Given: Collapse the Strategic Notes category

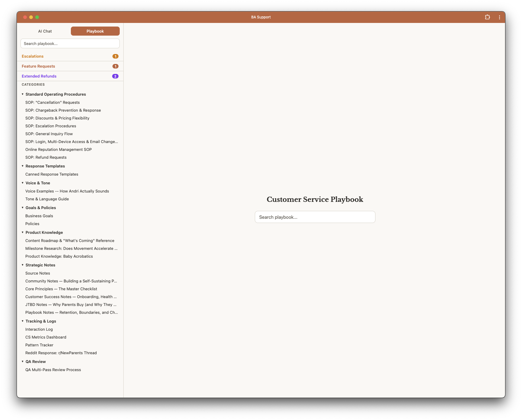Looking at the screenshot, I should tap(23, 265).
